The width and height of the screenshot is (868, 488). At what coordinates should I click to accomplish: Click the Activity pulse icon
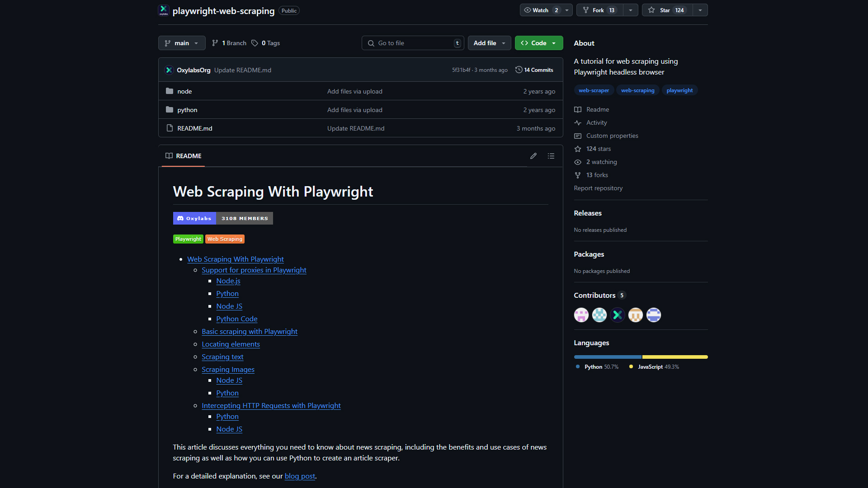[578, 122]
